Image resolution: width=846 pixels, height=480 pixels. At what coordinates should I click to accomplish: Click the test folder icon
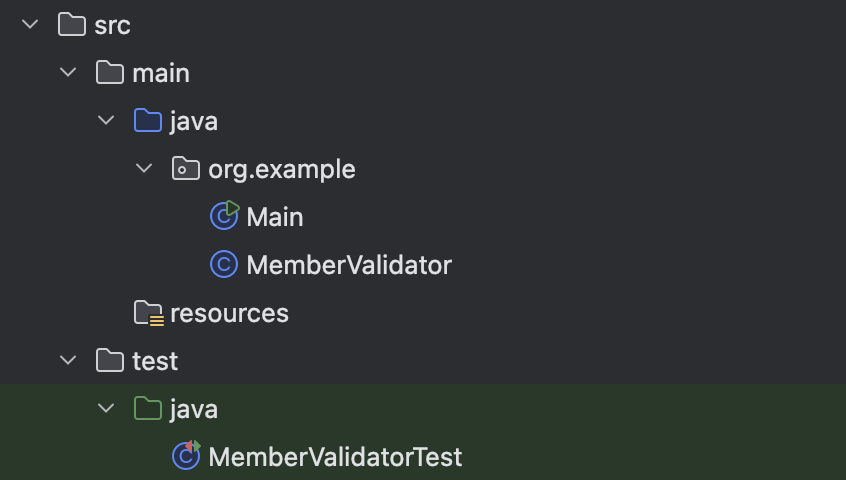[x=110, y=361]
